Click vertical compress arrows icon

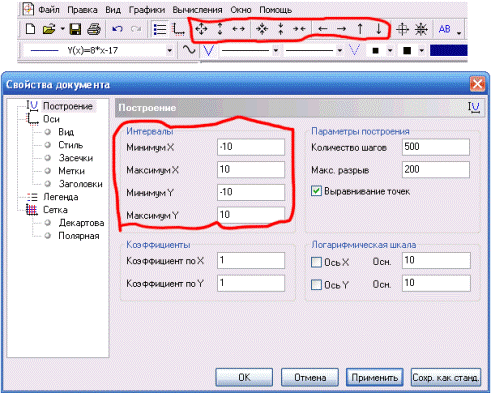pyautogui.click(x=281, y=29)
